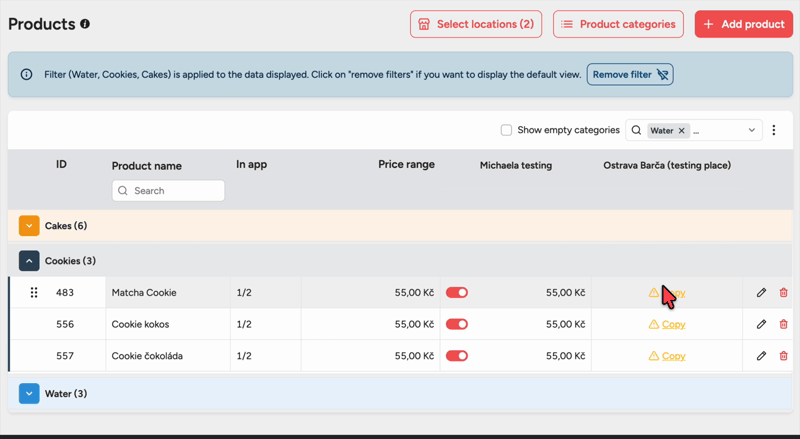Click warning icon in Cookie kokos row
800x439 pixels.
(x=654, y=324)
